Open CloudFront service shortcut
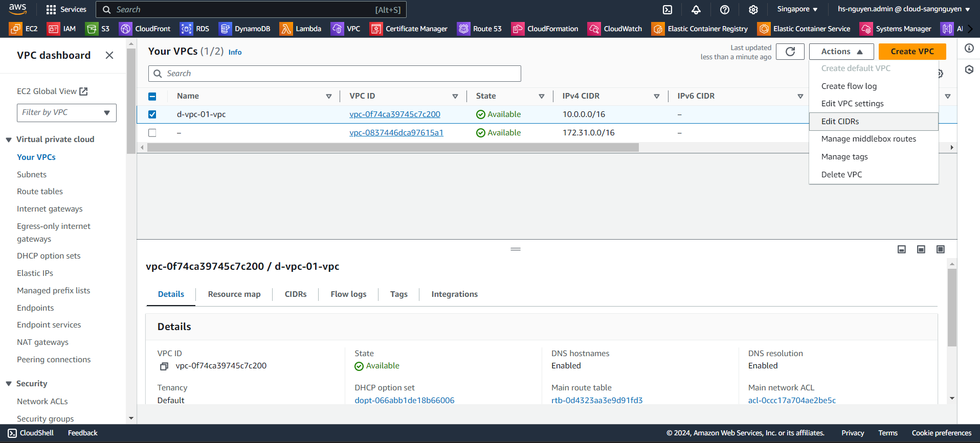Viewport: 980px width, 443px height. (145, 29)
